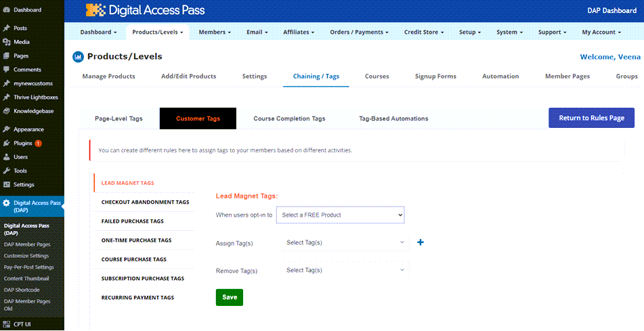Image resolution: width=644 pixels, height=331 pixels.
Task: Click the CPT UI icon
Action: click(x=6, y=324)
